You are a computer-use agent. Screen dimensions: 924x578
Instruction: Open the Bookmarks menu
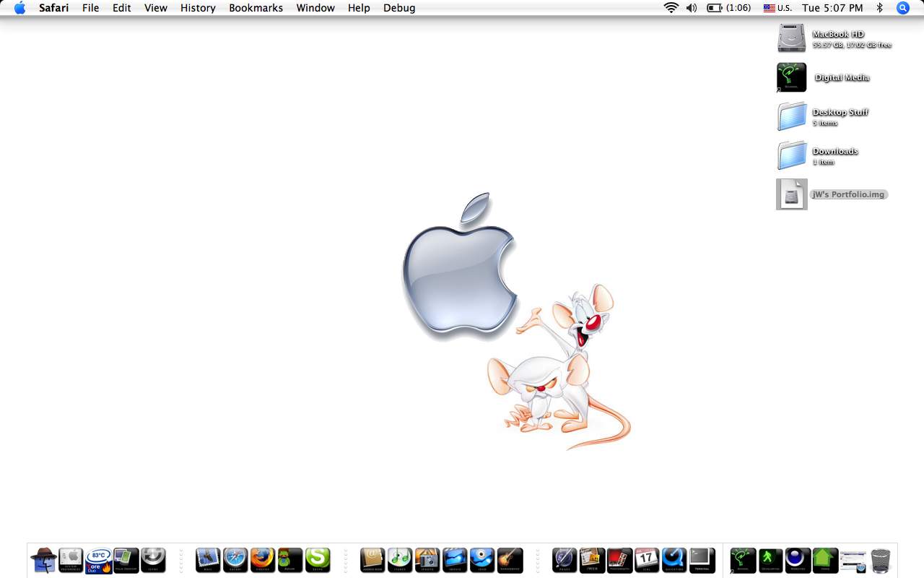coord(256,8)
